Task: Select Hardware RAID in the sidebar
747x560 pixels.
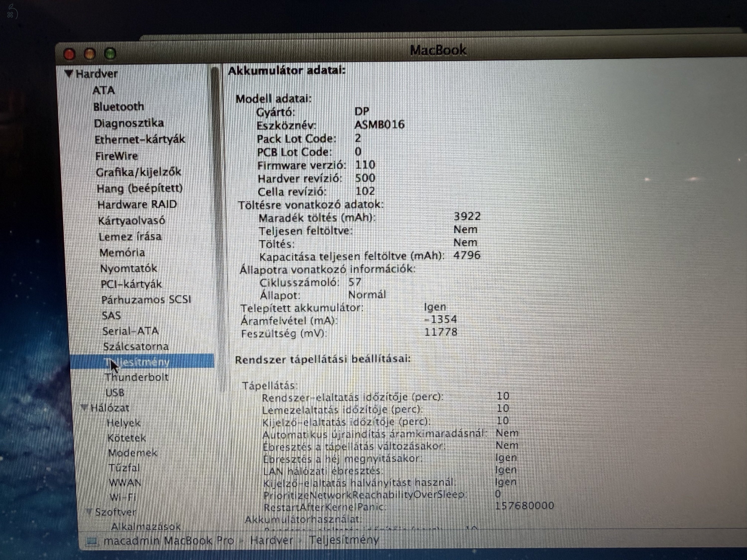Action: tap(136, 205)
